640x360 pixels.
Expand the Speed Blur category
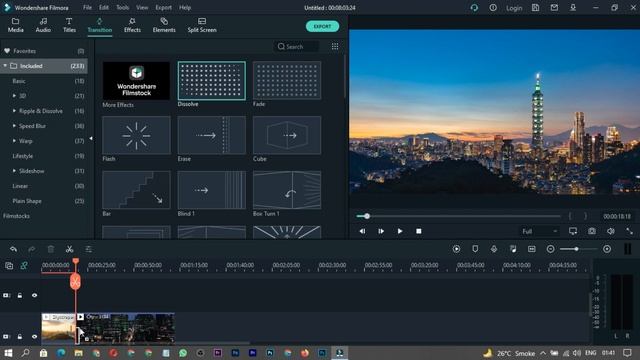point(14,126)
